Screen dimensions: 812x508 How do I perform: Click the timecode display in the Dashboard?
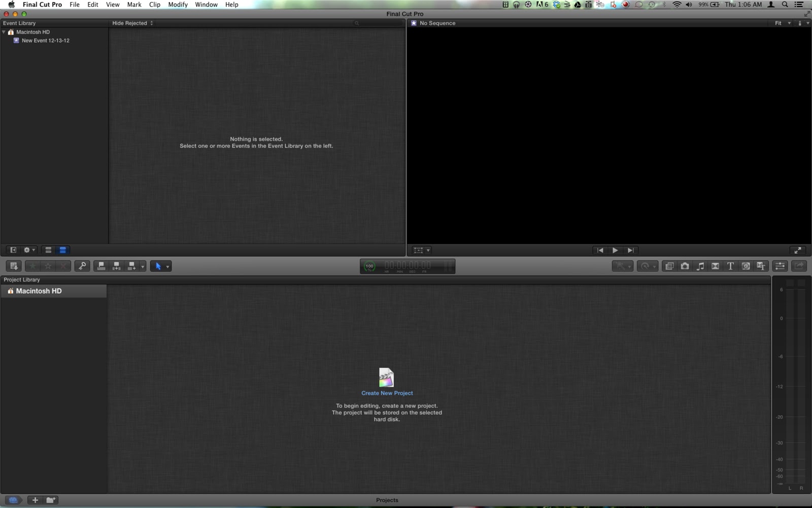(x=408, y=266)
